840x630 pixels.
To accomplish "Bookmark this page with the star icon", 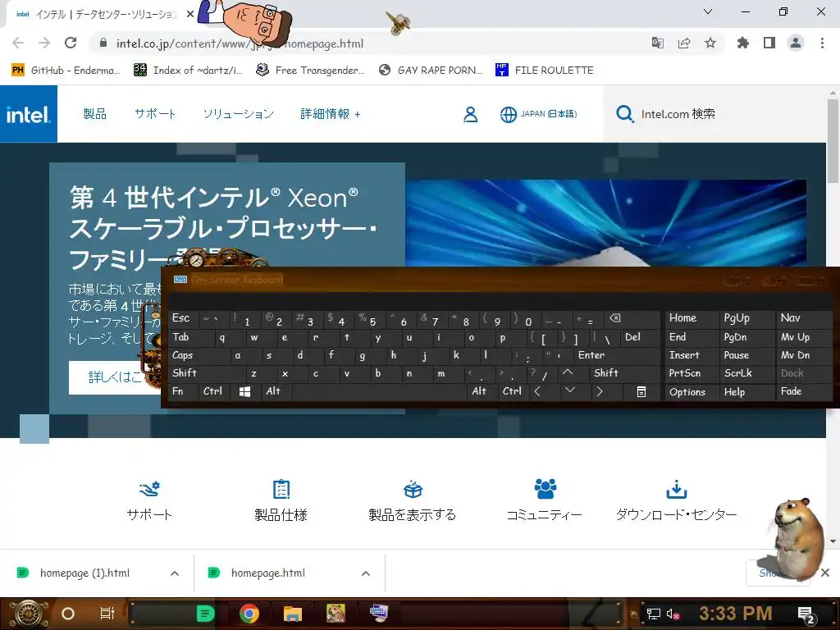I will click(x=710, y=43).
